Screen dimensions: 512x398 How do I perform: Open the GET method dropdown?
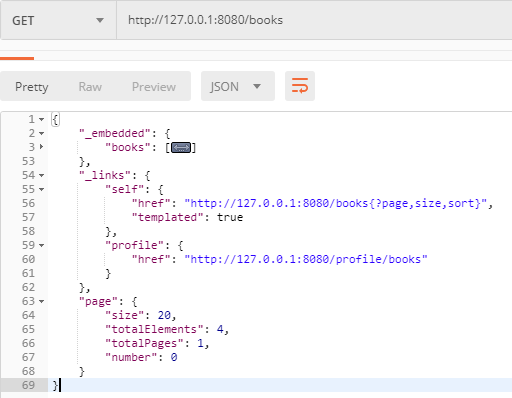point(58,21)
